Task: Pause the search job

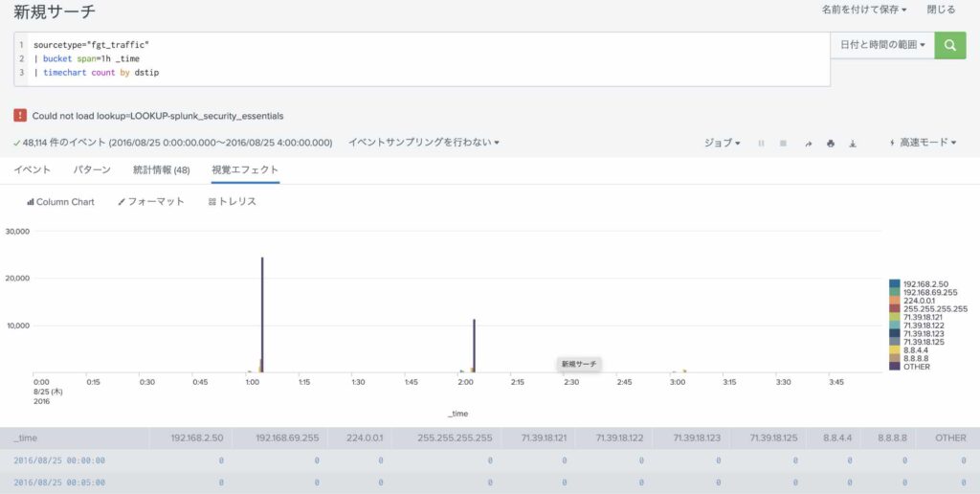Action: [x=761, y=143]
